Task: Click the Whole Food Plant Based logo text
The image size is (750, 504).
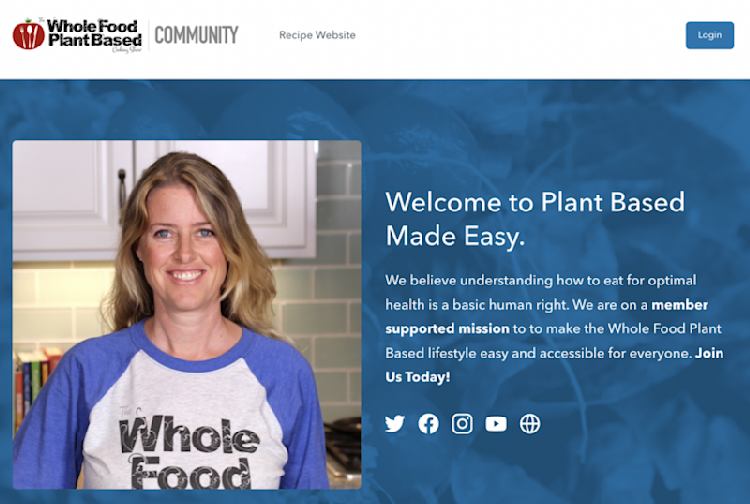Action: point(94,33)
